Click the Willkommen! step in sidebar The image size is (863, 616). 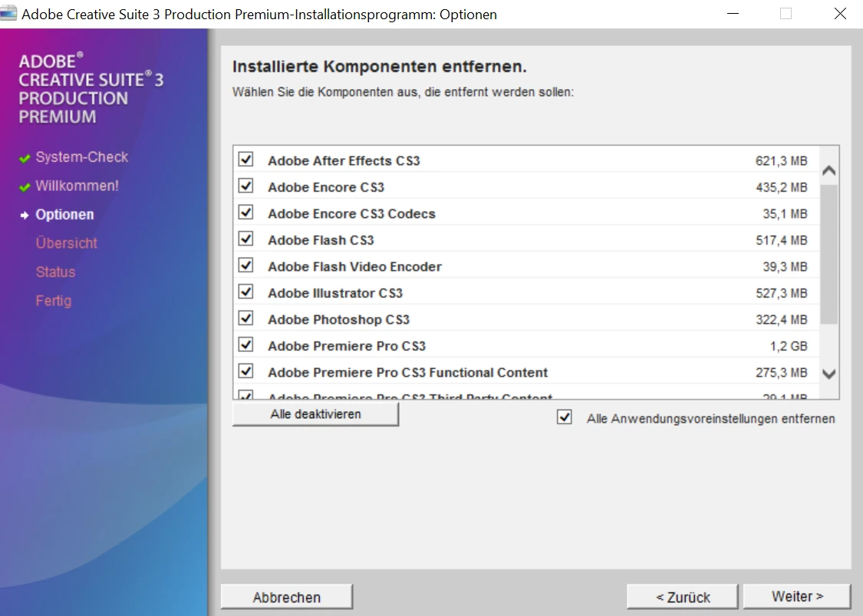coord(77,186)
